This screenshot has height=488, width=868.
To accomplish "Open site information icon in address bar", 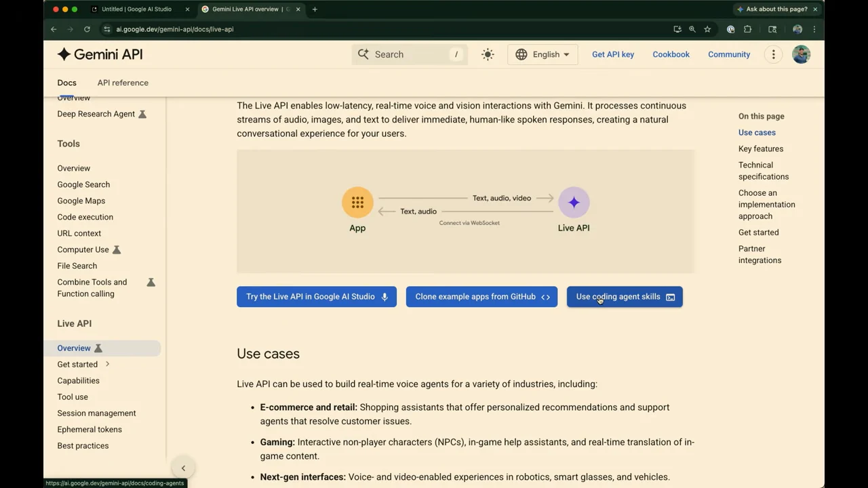I will 106,29.
